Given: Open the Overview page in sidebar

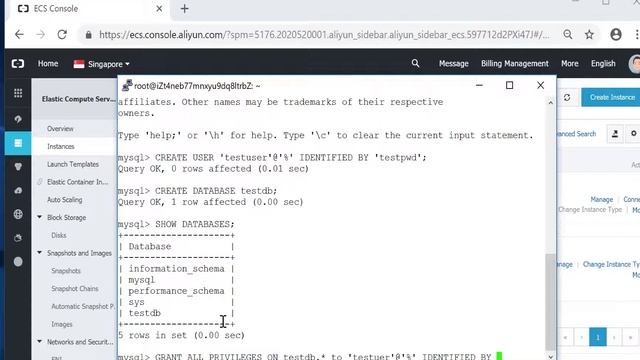Looking at the screenshot, I should click(60, 129).
